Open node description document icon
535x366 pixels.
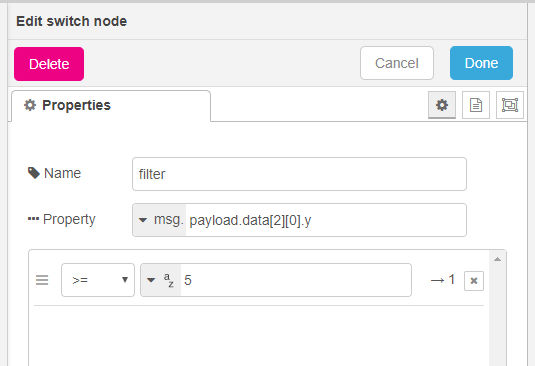tap(476, 105)
